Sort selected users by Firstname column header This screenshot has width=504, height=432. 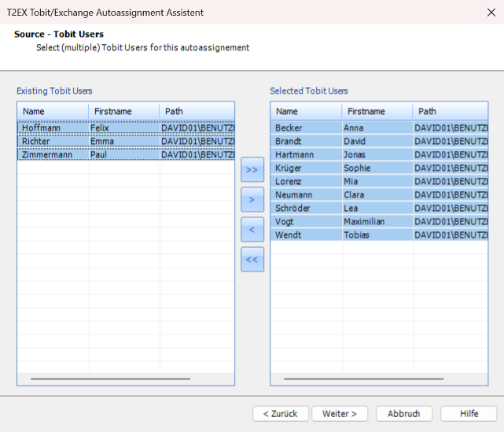(x=377, y=111)
